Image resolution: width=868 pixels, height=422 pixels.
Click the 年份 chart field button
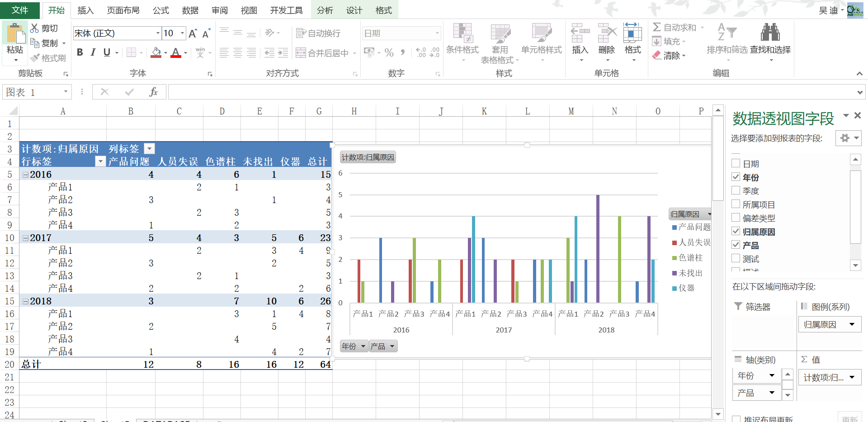[353, 346]
